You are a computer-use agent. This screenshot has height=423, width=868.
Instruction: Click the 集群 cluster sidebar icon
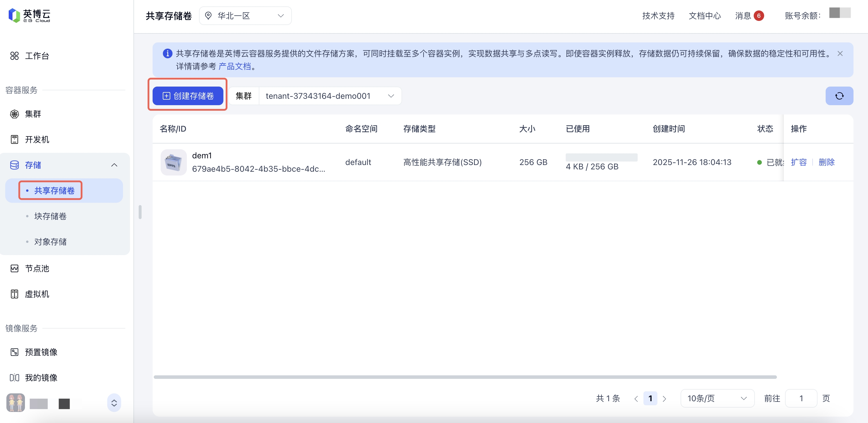[15, 114]
